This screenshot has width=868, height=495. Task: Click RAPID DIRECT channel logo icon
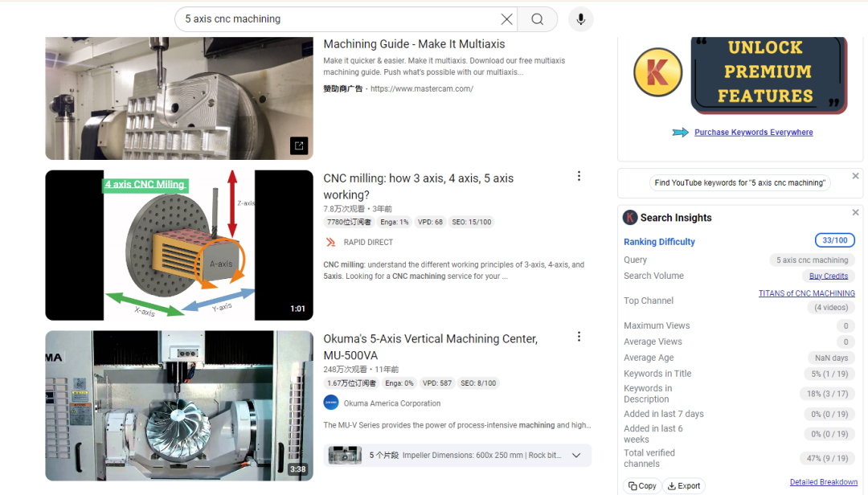click(330, 242)
